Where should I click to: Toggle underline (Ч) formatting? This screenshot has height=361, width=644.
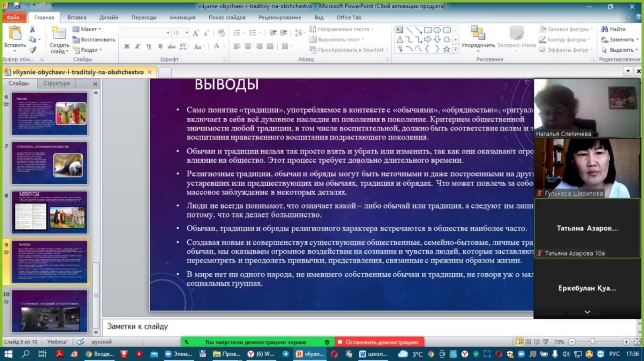pos(149,47)
